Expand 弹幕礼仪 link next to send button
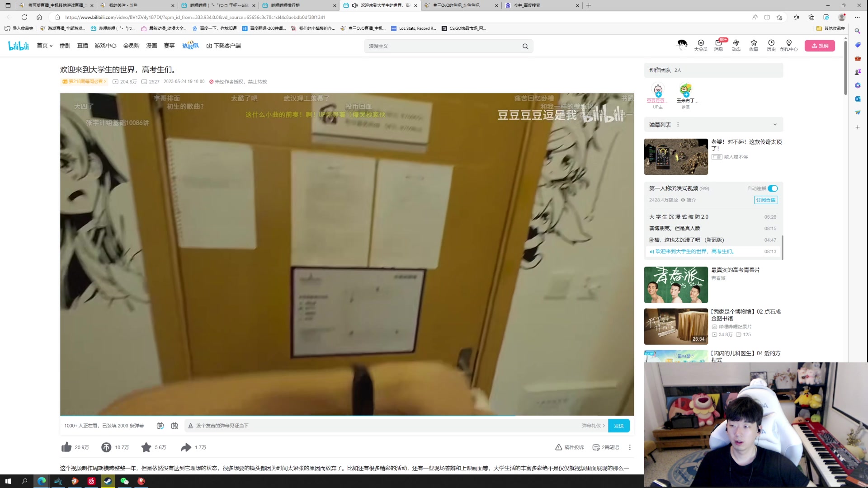 click(x=594, y=425)
